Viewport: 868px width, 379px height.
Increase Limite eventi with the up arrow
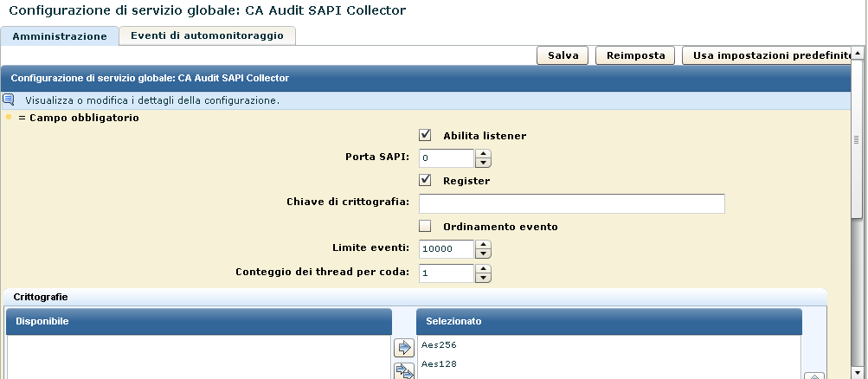[484, 245]
